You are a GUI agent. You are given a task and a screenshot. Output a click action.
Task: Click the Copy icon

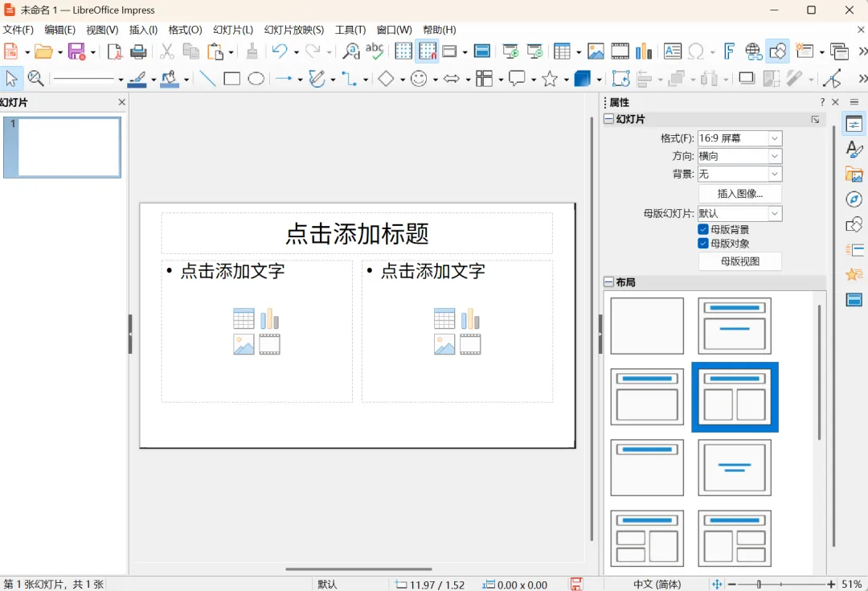point(191,51)
